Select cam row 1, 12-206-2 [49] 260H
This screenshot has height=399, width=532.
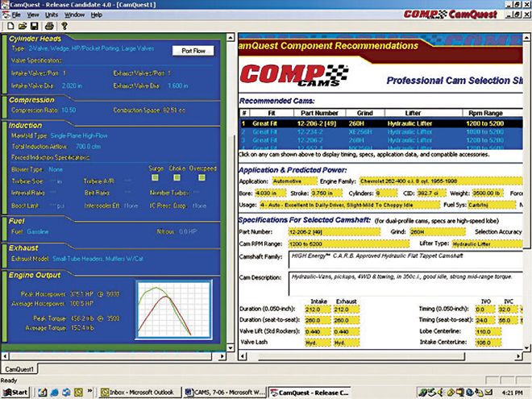(x=380, y=123)
